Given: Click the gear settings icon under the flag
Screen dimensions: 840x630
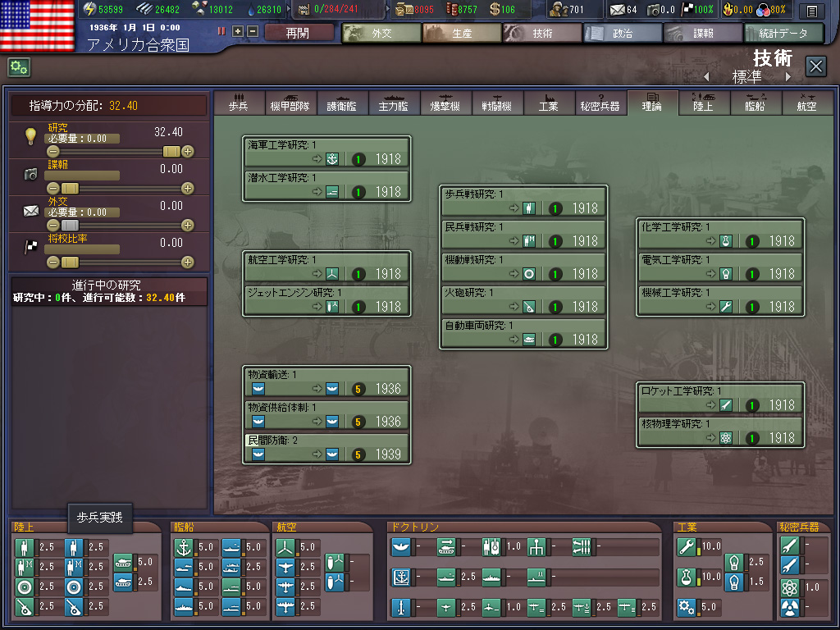Looking at the screenshot, I should point(19,67).
